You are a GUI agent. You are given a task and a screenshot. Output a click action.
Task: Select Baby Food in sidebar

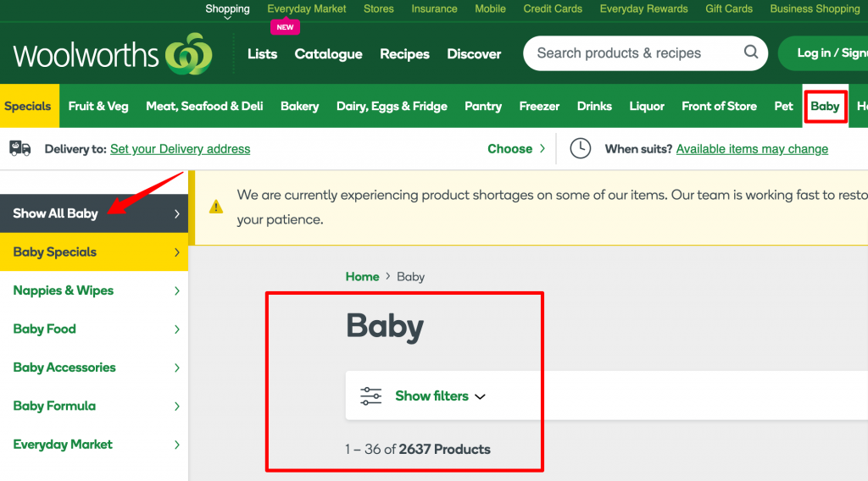94,329
